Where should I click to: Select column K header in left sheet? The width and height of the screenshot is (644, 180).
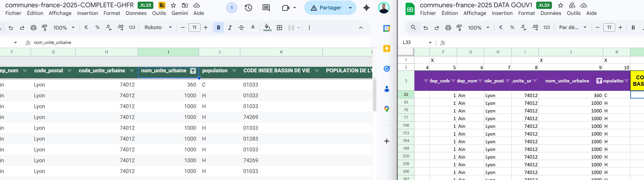tap(281, 52)
